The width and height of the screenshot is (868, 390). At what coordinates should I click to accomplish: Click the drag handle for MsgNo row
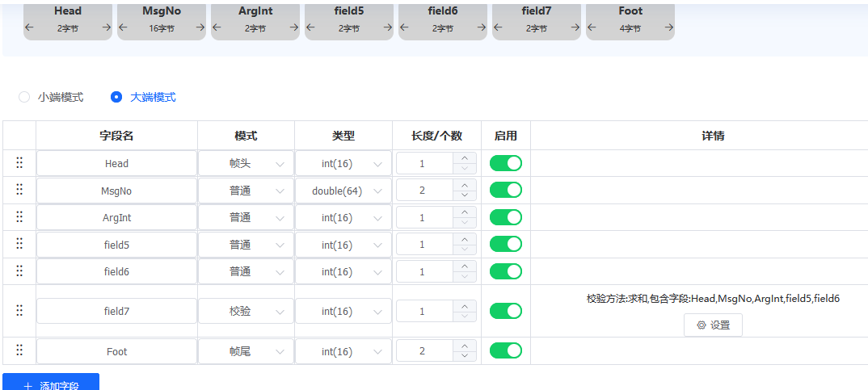(19, 191)
